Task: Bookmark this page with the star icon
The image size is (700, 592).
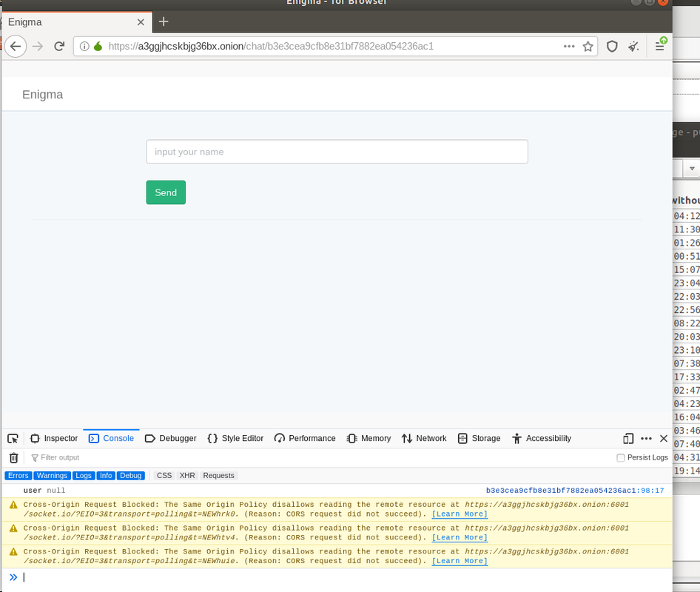Action: pos(588,47)
